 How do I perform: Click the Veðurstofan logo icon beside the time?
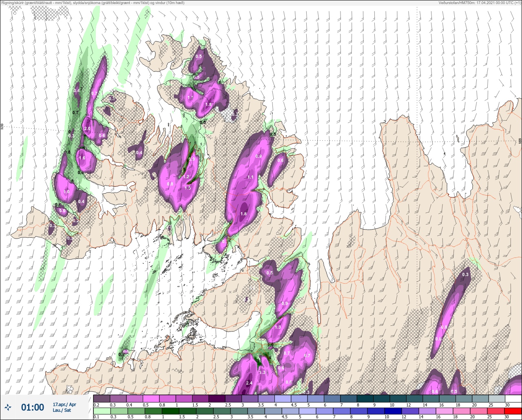[x=8, y=407]
